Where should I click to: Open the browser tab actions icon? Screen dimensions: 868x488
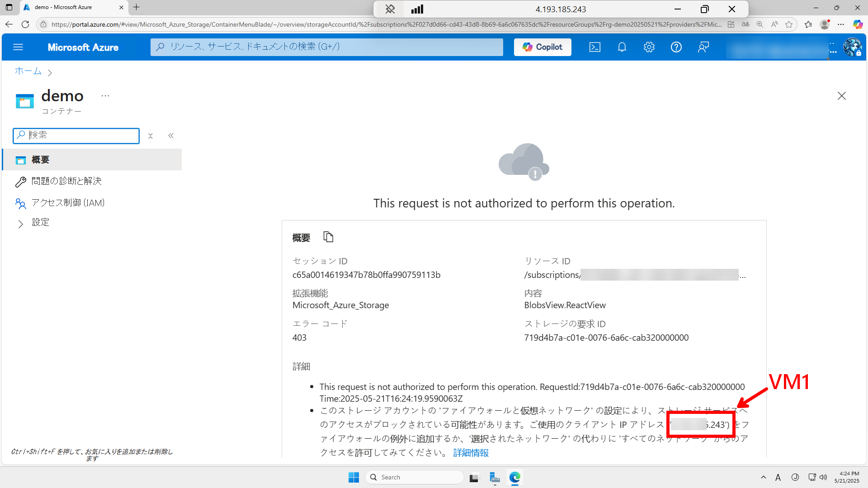(9, 7)
